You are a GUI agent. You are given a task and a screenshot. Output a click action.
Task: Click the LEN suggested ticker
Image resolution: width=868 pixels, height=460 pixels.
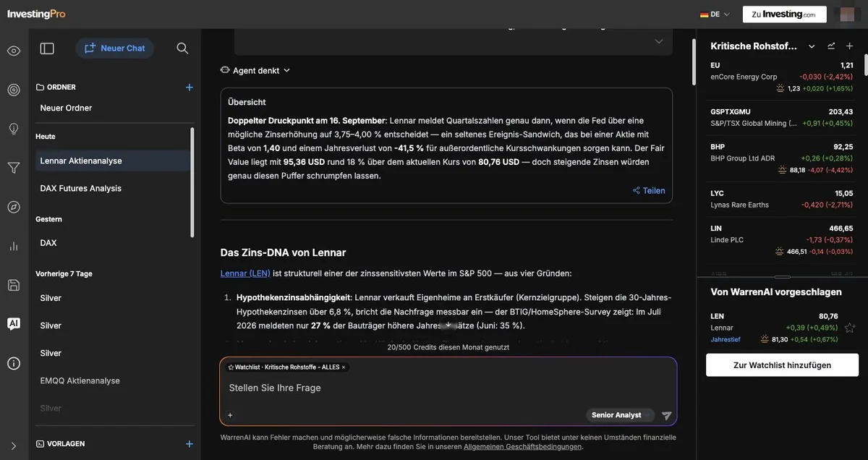(x=717, y=316)
